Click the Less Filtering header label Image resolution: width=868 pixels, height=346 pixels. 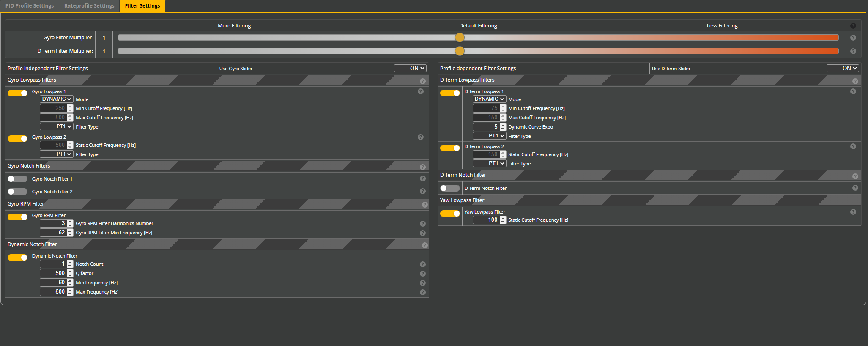722,26
